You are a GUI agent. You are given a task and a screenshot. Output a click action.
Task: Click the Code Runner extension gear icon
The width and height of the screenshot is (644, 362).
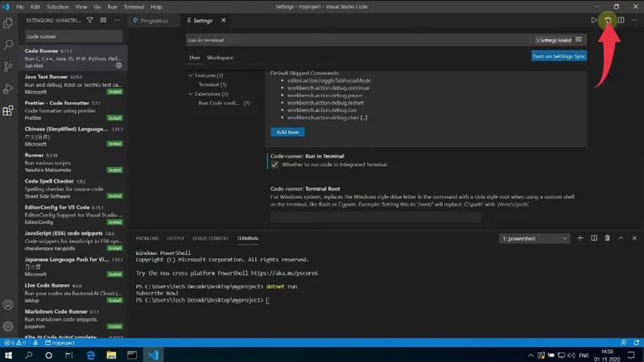[118, 66]
